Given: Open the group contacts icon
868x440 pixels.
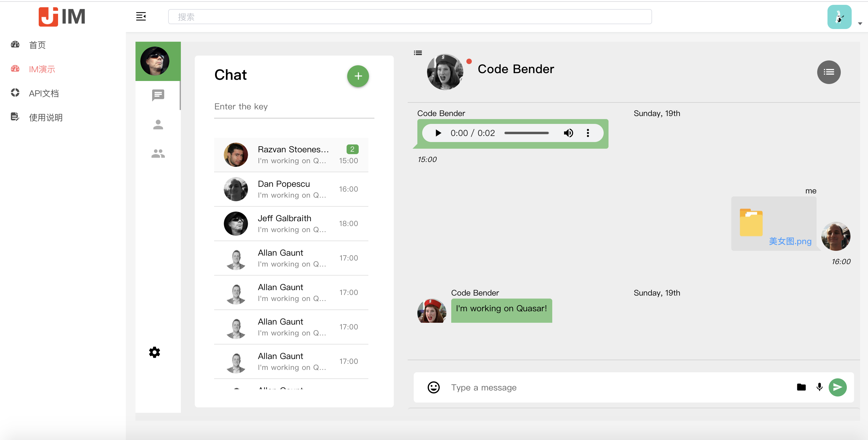Looking at the screenshot, I should coord(158,154).
